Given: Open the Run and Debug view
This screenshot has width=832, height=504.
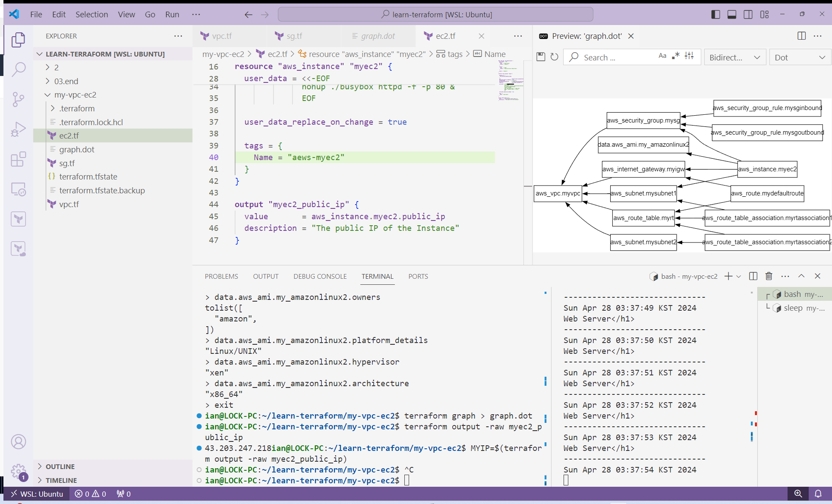Looking at the screenshot, I should point(18,129).
